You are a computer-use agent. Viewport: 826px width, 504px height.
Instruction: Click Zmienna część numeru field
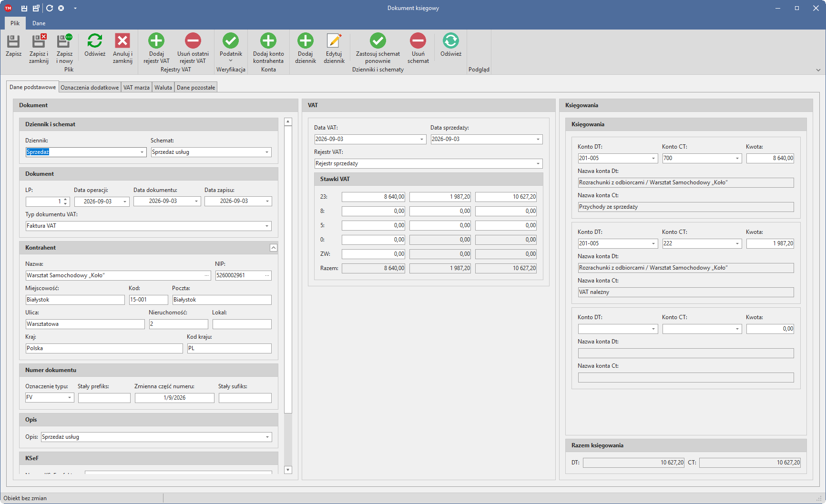click(174, 398)
